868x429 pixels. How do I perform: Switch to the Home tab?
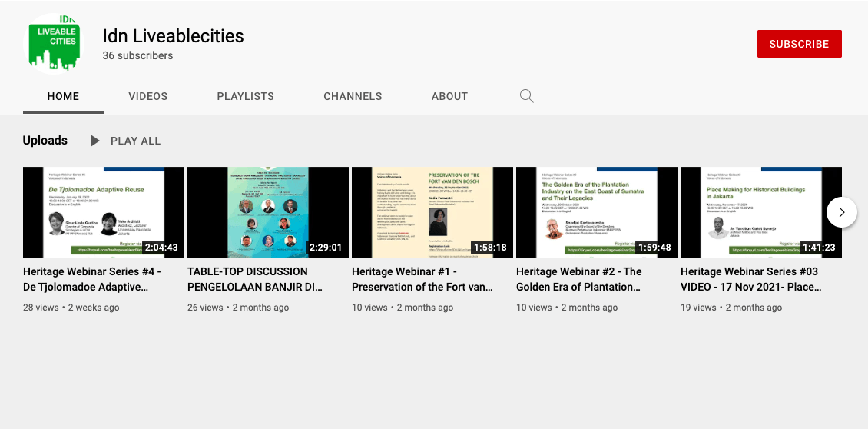(x=63, y=96)
